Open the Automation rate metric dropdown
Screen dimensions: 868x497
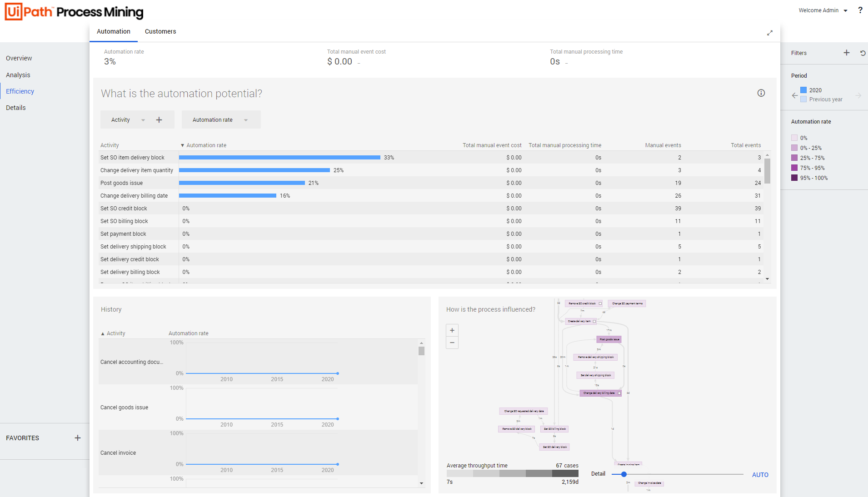point(246,120)
